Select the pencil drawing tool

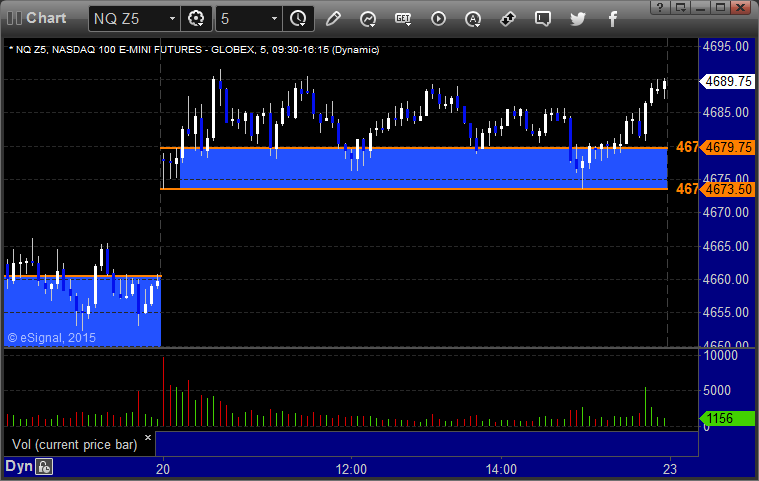(x=333, y=19)
